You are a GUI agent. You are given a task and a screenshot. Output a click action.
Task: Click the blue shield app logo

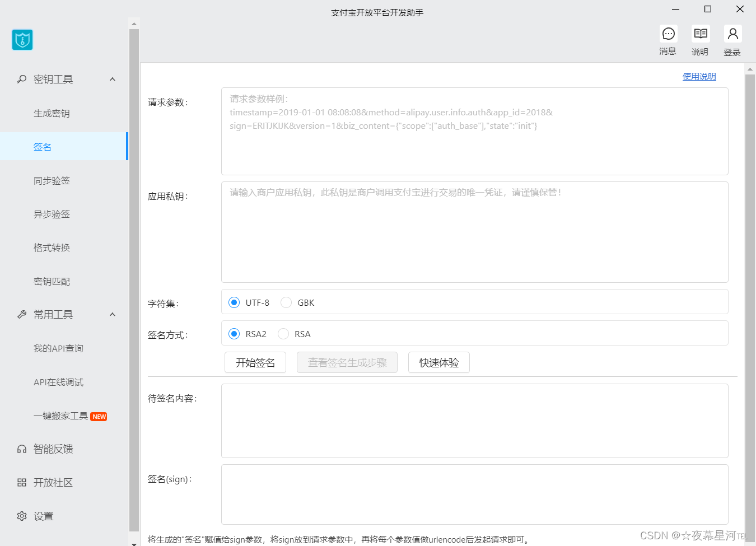[22, 40]
